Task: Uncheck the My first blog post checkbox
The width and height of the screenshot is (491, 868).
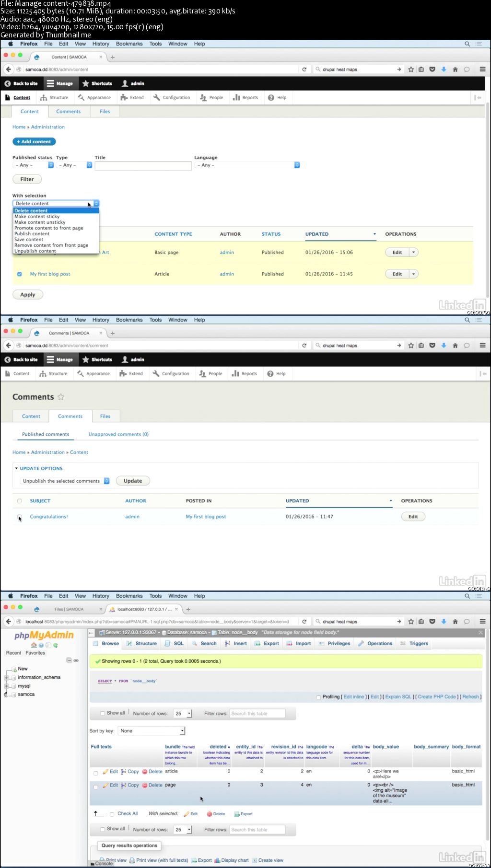Action: 20,274
